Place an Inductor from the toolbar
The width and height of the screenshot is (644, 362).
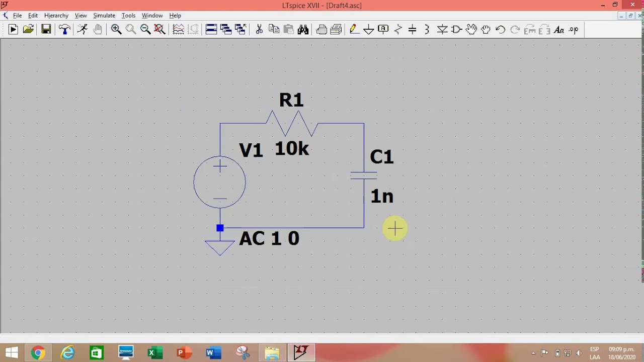pos(427,30)
